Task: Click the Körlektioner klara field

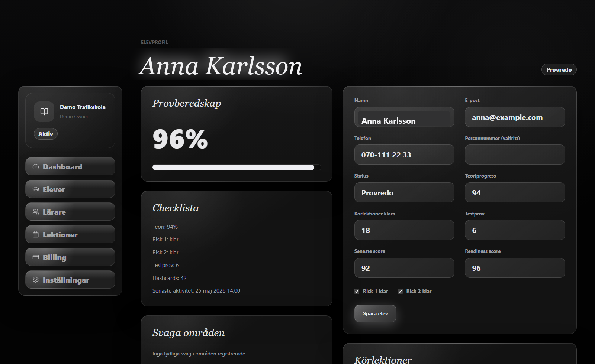Action: (x=404, y=230)
